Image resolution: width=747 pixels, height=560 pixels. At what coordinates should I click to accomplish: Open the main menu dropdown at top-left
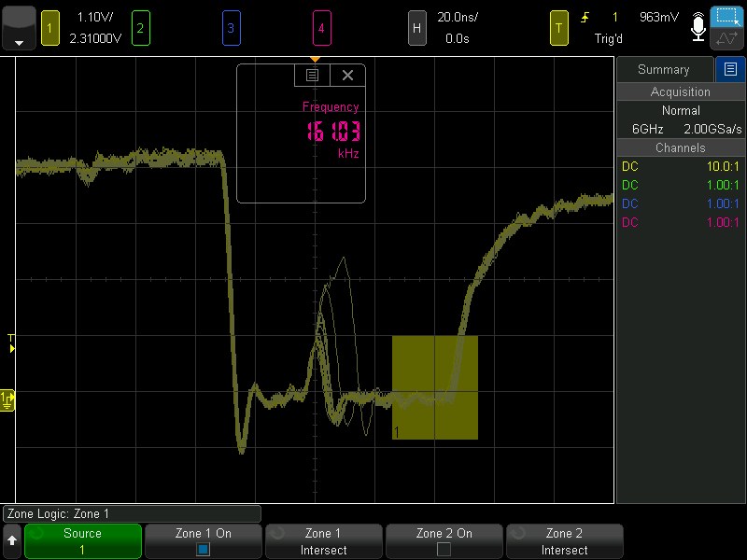[19, 28]
